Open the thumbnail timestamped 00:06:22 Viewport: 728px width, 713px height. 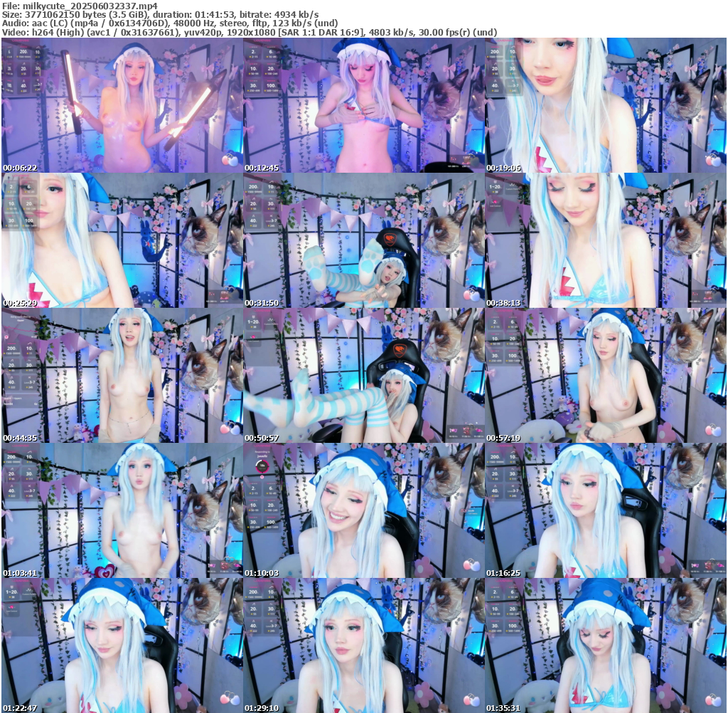tap(122, 105)
